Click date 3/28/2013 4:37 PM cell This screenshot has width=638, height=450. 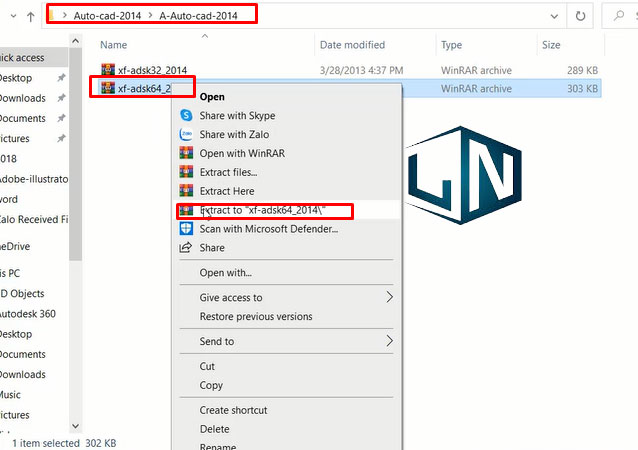pos(361,70)
